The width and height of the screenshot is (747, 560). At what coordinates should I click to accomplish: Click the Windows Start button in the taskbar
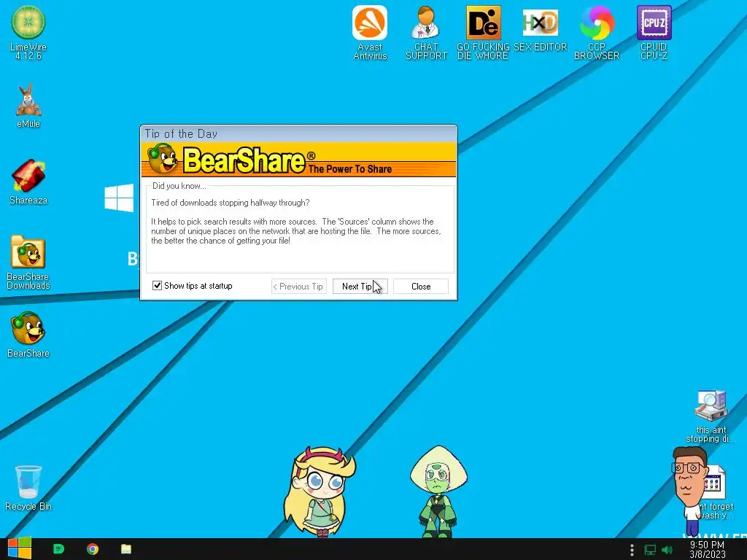coord(20,548)
